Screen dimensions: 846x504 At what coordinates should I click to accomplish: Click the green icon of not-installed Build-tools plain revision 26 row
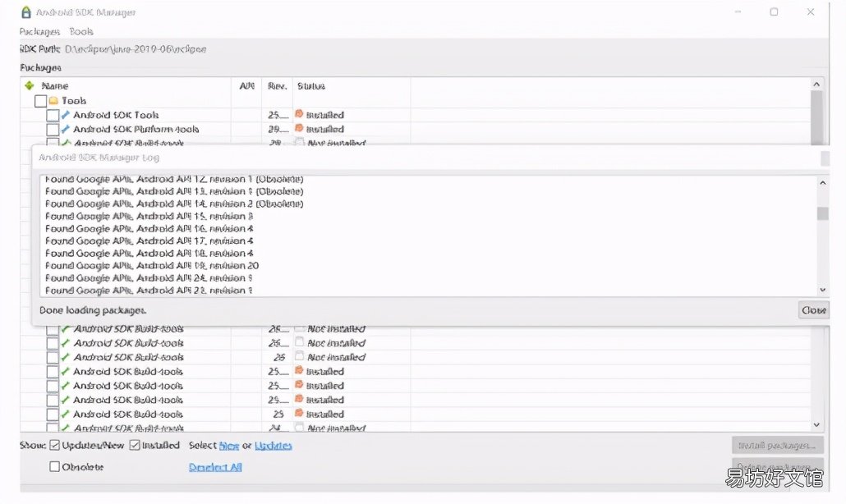click(65, 357)
